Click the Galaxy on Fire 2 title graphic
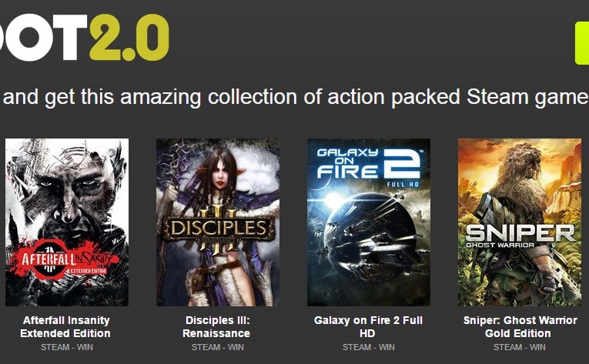 (369, 167)
